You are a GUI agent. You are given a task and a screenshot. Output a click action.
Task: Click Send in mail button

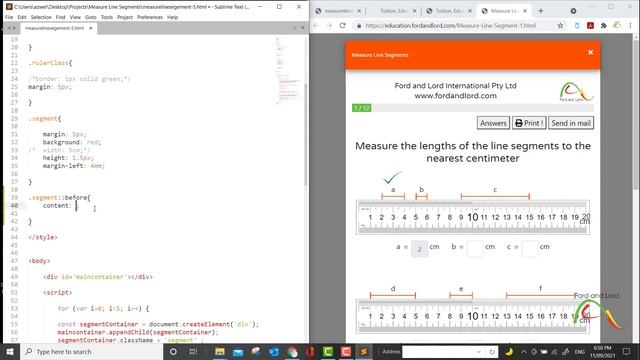(571, 123)
